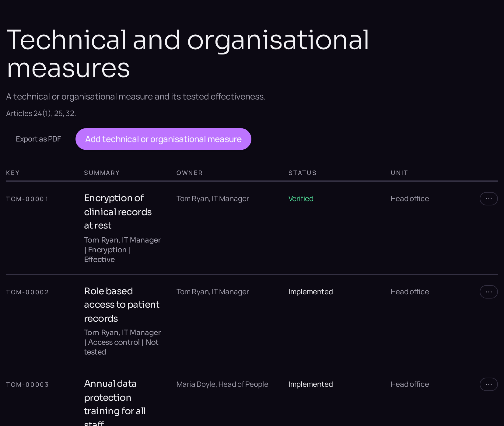
Task: Open more options for TOM-00001 row
Action: point(488,199)
